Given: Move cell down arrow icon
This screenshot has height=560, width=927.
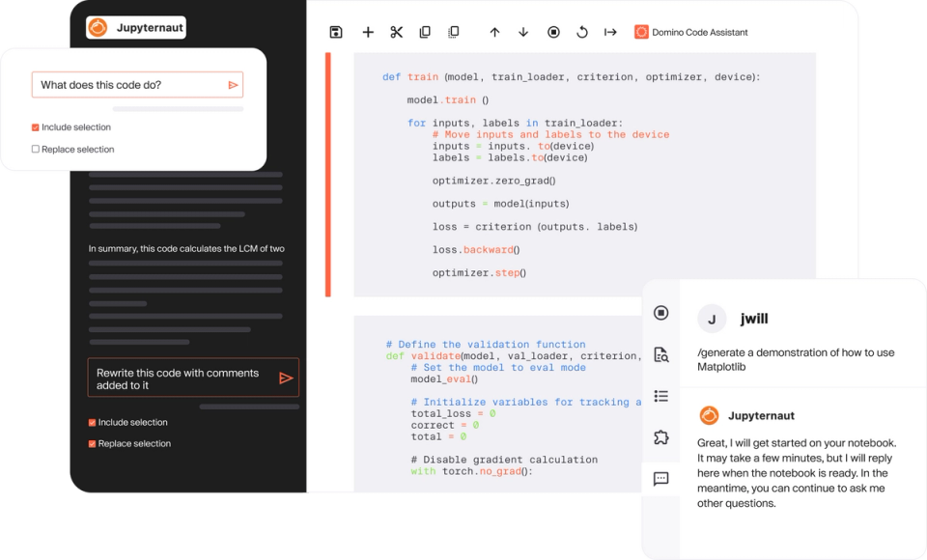Looking at the screenshot, I should point(523,32).
